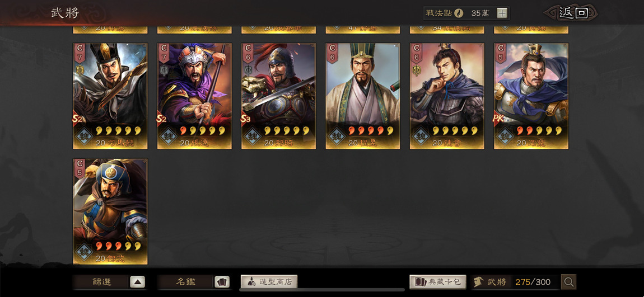Image resolution: width=644 pixels, height=297 pixels.
Task: Select the 程昱 general card
Action: point(363,96)
